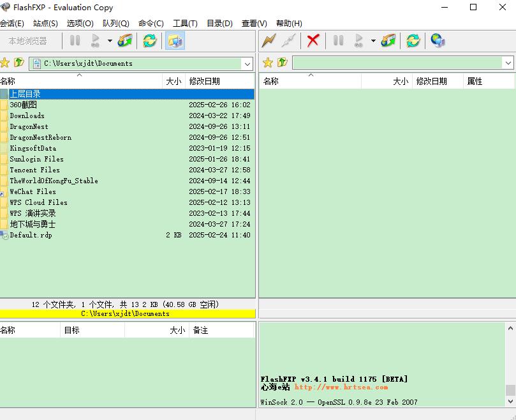Click the queue pane 备注 column header

coord(222,330)
